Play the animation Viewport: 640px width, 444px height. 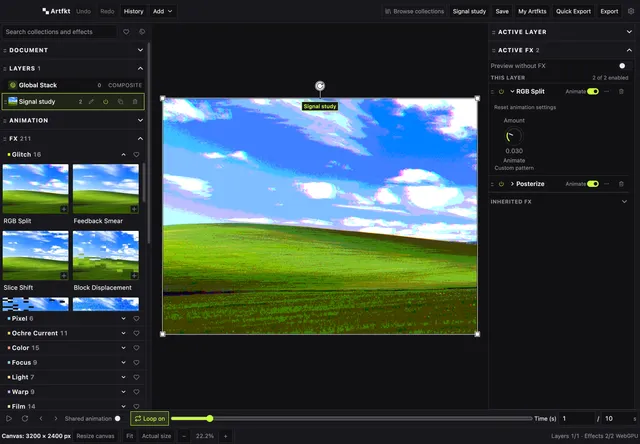[x=9, y=419]
